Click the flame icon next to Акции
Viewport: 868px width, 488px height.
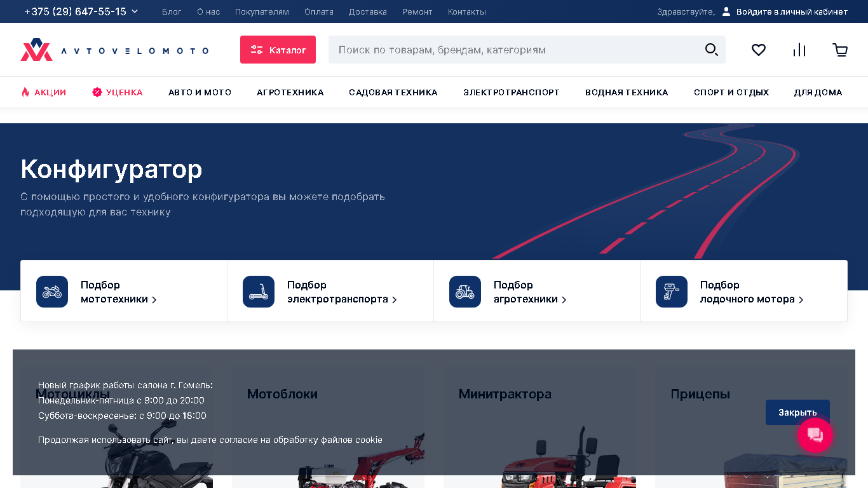tap(25, 92)
